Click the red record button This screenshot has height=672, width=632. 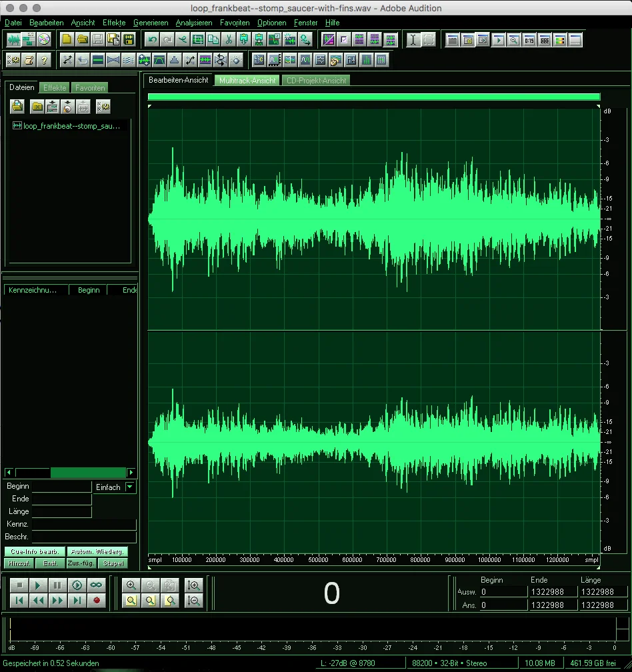(x=97, y=601)
